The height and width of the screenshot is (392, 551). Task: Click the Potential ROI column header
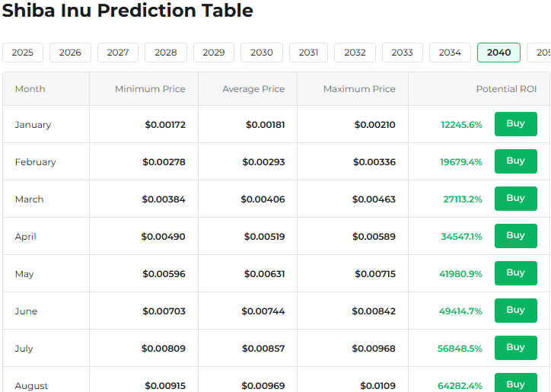tap(506, 89)
